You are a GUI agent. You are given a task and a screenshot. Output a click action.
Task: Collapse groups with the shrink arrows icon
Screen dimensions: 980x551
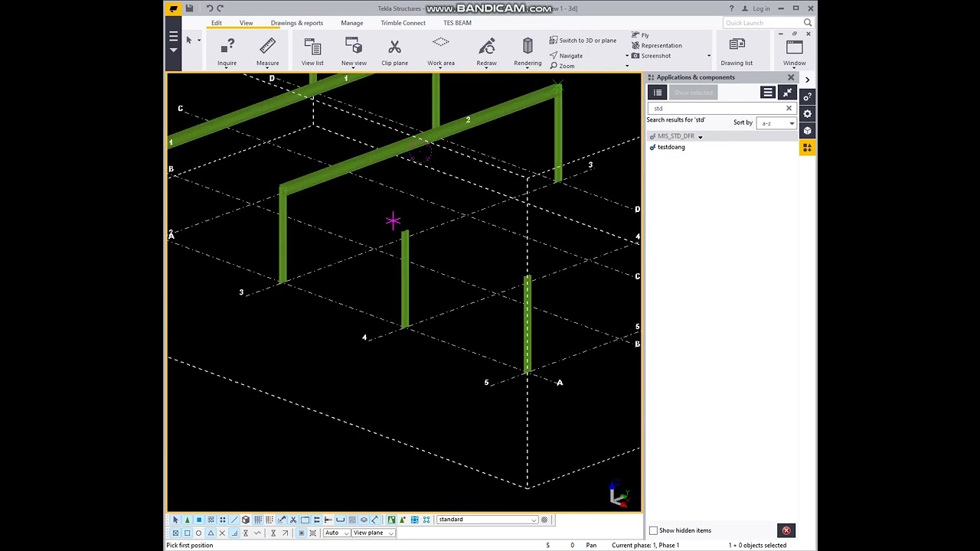pyautogui.click(x=787, y=93)
